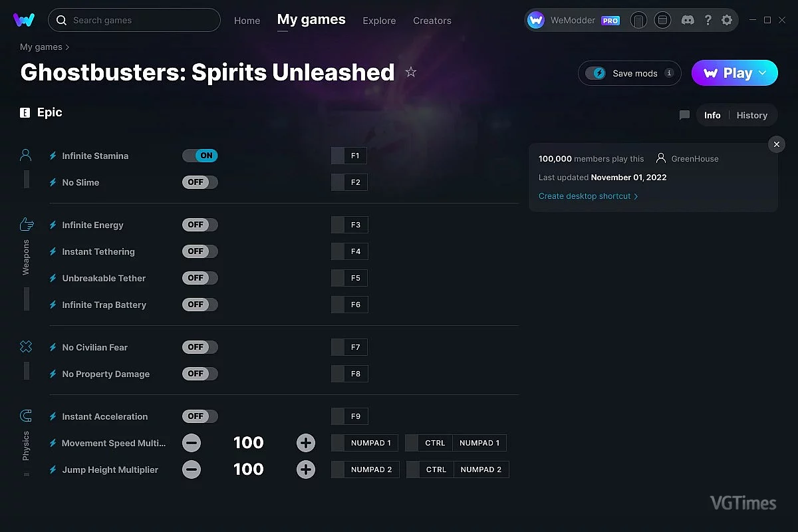Open the help question mark icon
The width and height of the screenshot is (798, 532).
click(x=708, y=21)
